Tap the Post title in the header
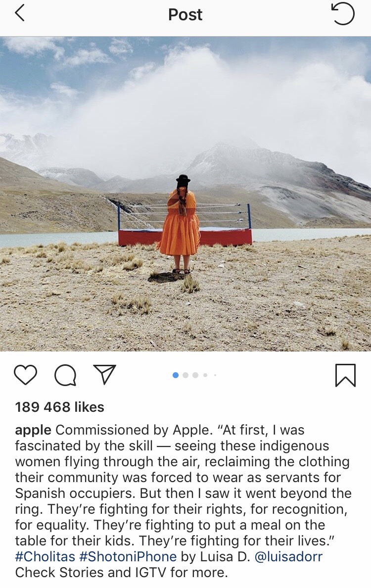Screen dimensions: 371x588 coord(185,15)
